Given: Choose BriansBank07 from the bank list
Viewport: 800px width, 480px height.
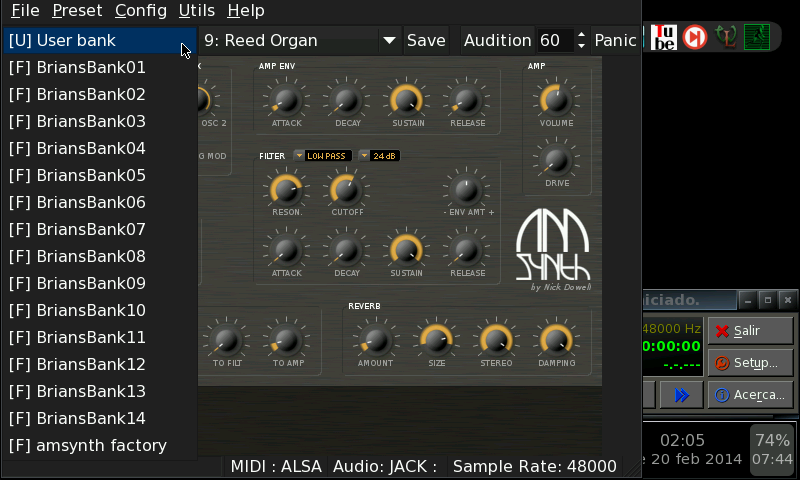Looking at the screenshot, I should pos(100,230).
